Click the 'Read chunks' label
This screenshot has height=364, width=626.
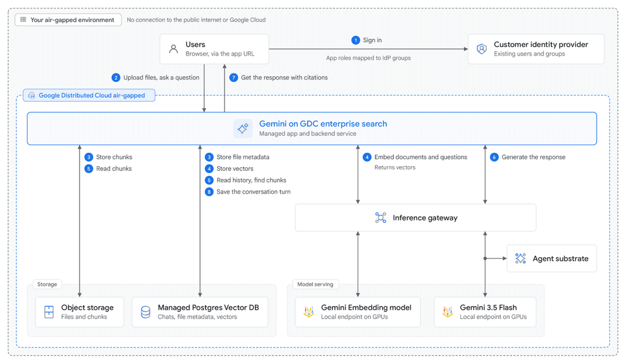click(114, 169)
